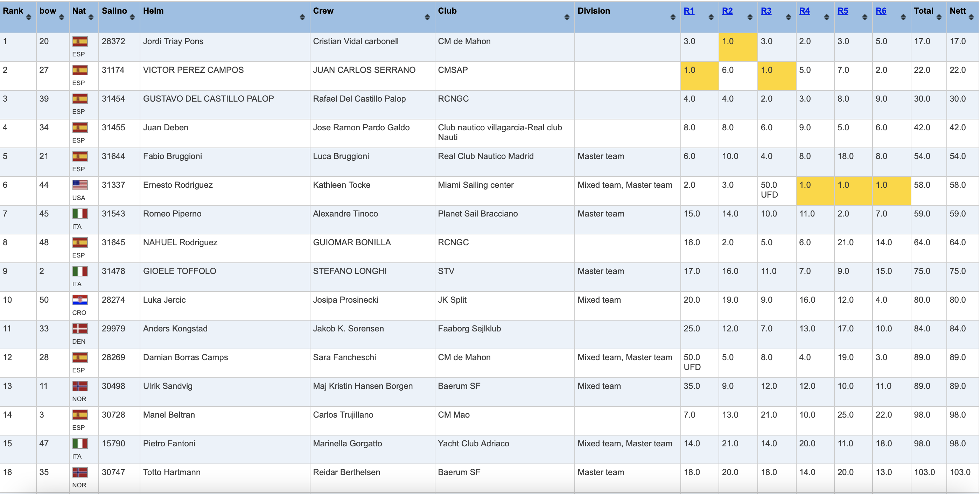This screenshot has height=494, width=980.
Task: Click the sort arrows in the Club column
Action: point(567,17)
